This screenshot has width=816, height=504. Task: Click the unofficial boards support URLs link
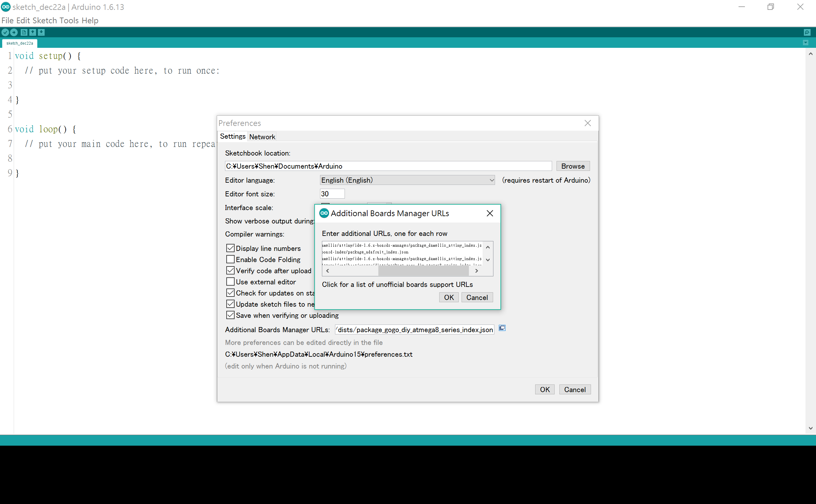[x=397, y=285]
